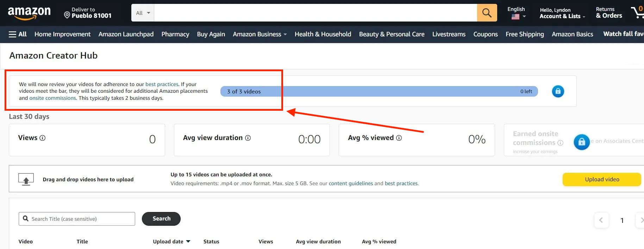The height and width of the screenshot is (249, 644).
Task: Click the Amazon logo
Action: coord(29,13)
